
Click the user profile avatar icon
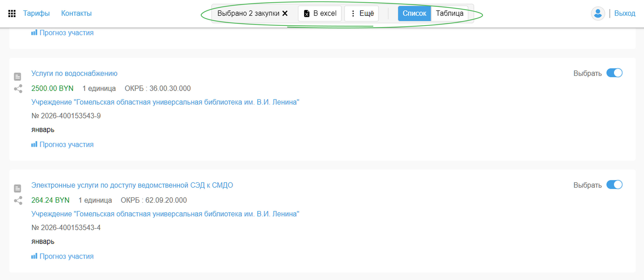point(598,14)
